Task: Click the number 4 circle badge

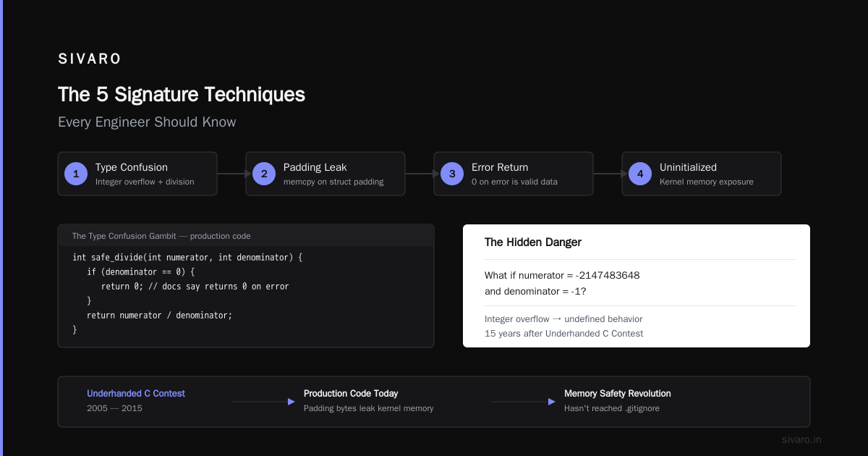Action: click(x=640, y=174)
